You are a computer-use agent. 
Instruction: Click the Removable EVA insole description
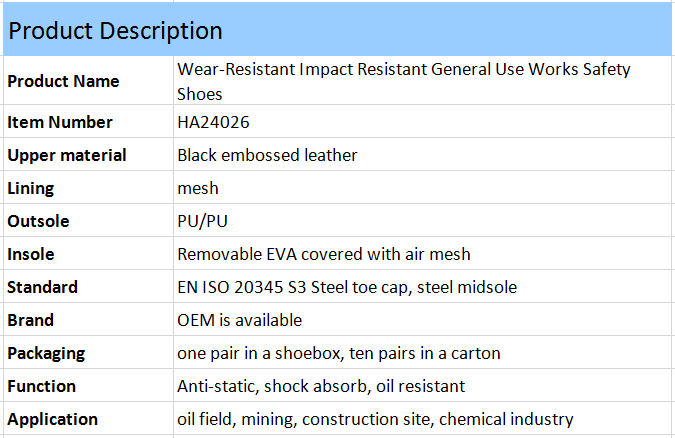[x=323, y=254]
